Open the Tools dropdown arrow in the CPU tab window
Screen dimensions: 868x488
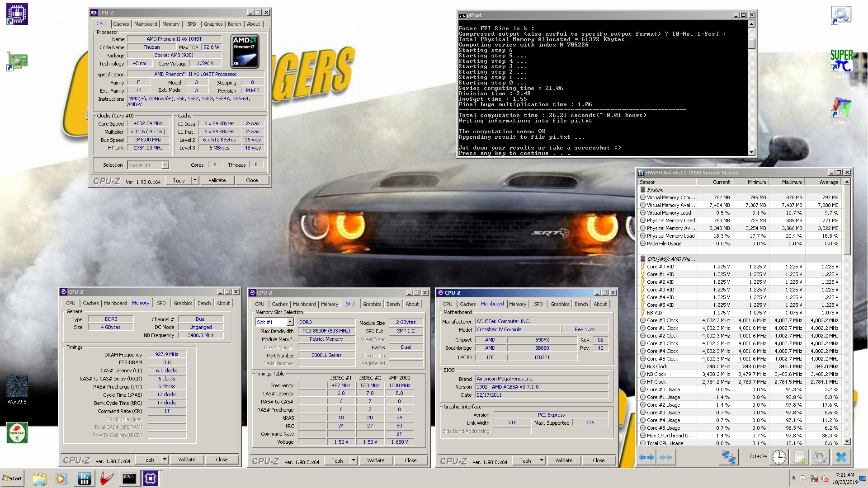pyautogui.click(x=195, y=180)
